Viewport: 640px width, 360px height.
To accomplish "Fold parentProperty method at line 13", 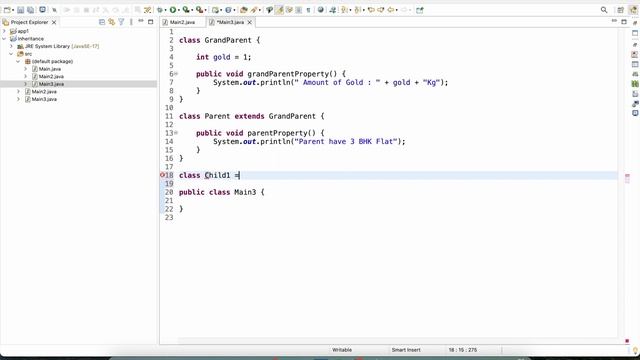I will pyautogui.click(x=176, y=133).
